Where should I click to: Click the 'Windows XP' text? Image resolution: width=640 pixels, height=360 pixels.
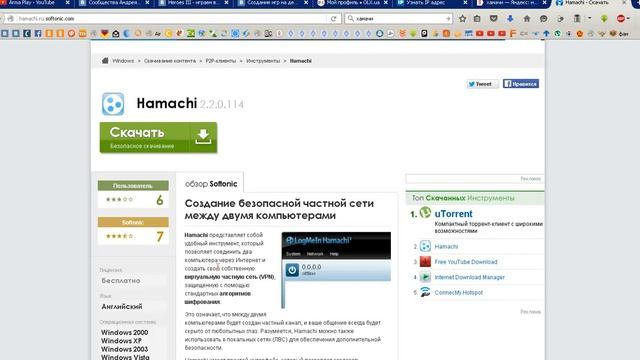point(121,340)
